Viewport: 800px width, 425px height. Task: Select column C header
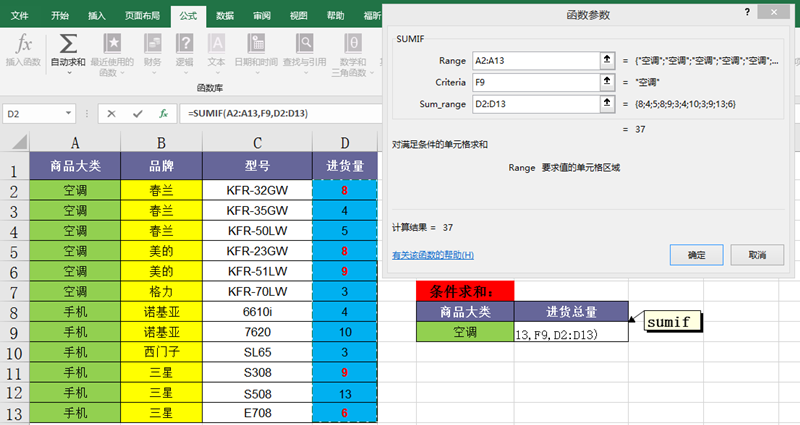coord(257,142)
